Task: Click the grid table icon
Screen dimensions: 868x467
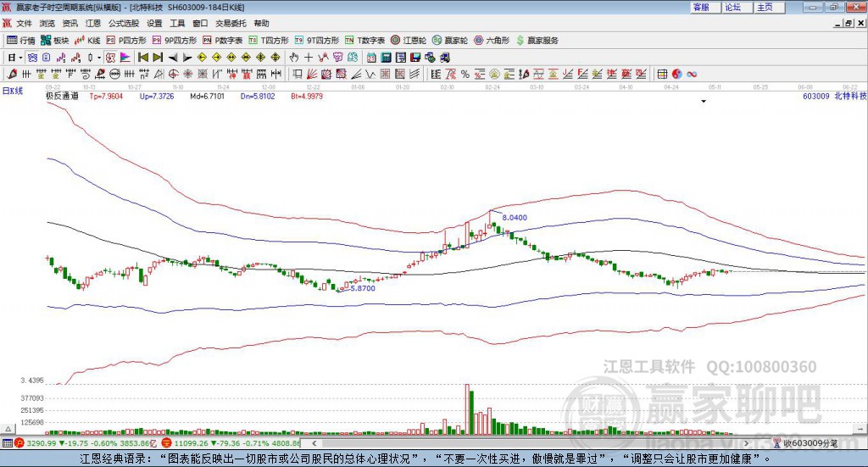Action: coord(662,74)
